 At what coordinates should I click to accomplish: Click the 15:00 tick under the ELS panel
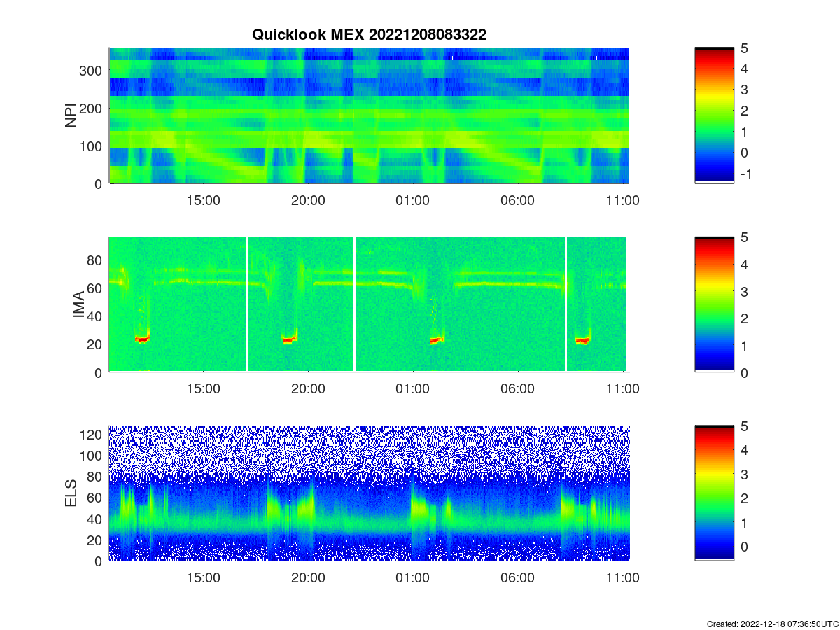coord(204,578)
